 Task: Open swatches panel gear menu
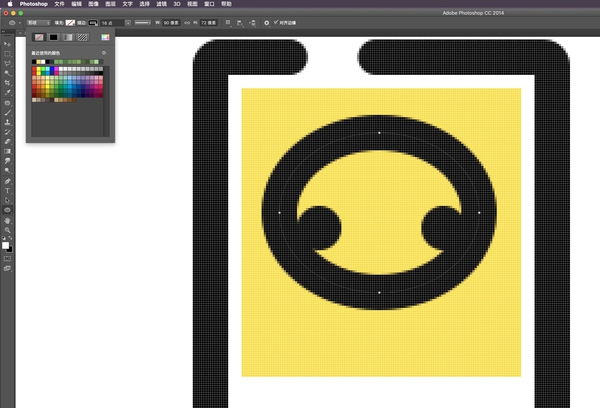tap(104, 53)
